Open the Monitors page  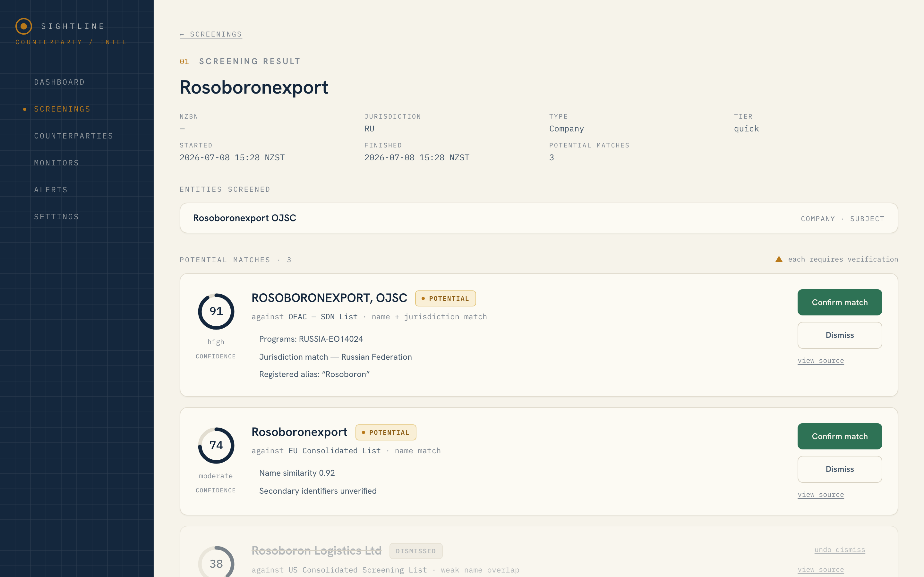click(56, 163)
